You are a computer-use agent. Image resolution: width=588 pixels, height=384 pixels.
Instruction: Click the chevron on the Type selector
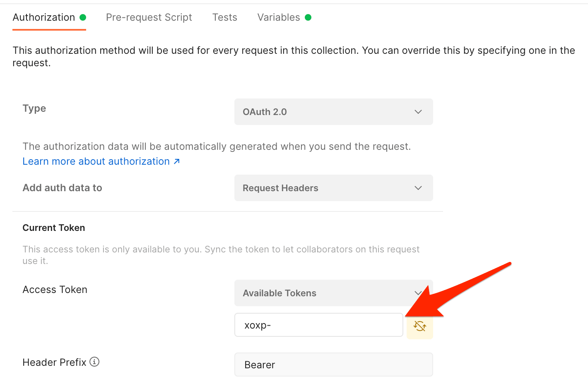coord(418,112)
